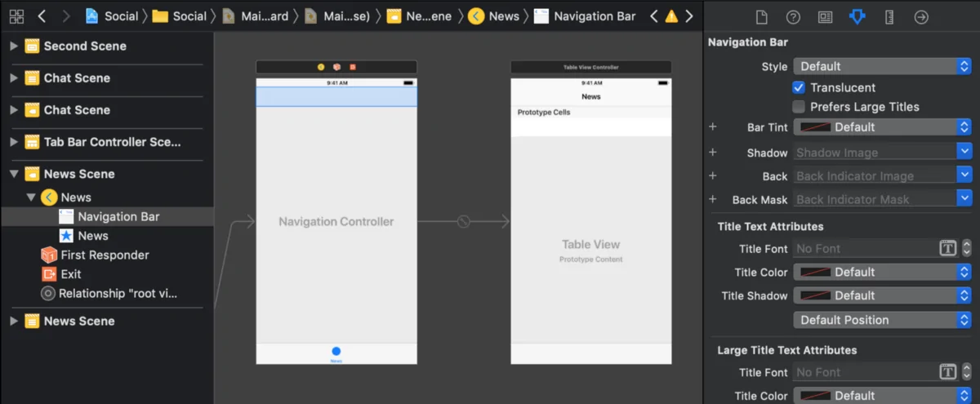
Task: Collapse the News Scene disclosure triangle
Action: coord(14,174)
